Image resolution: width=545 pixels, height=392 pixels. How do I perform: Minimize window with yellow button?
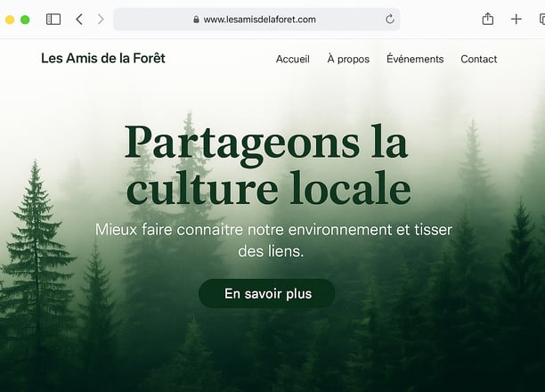click(10, 20)
